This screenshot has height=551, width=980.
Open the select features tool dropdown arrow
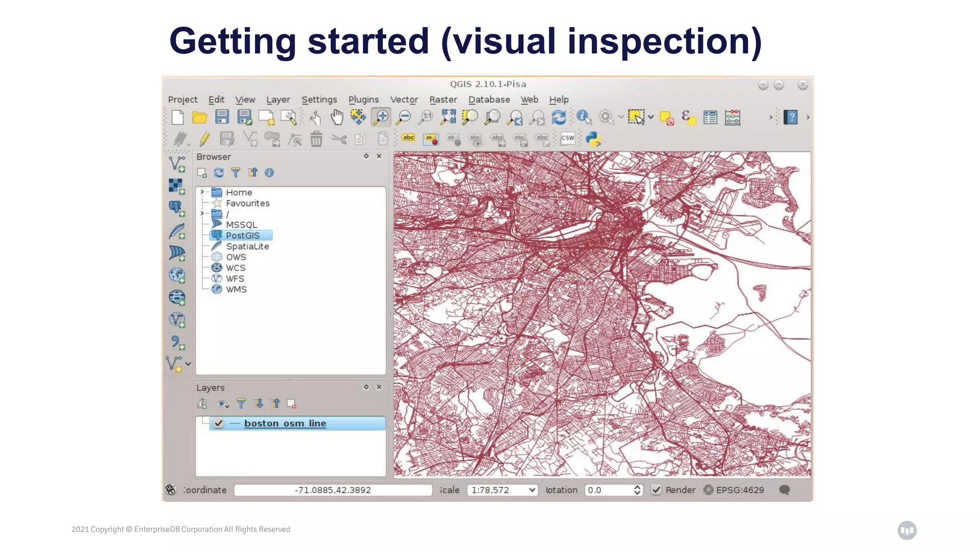(x=651, y=117)
